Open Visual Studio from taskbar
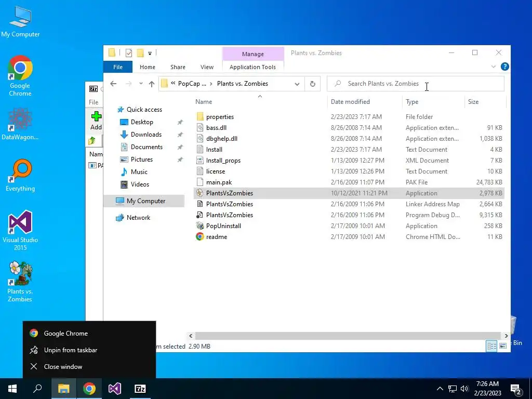Viewport: 532px width, 399px height. (115, 389)
